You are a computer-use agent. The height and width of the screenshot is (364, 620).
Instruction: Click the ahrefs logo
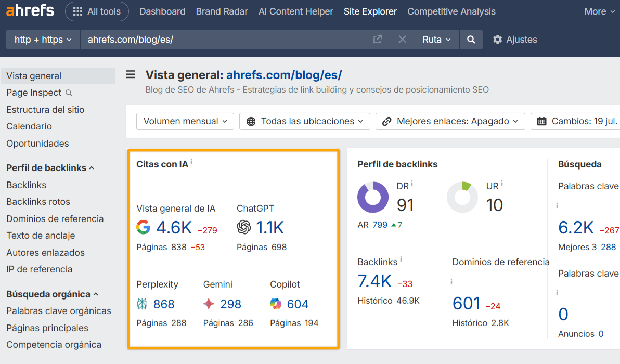click(x=30, y=10)
